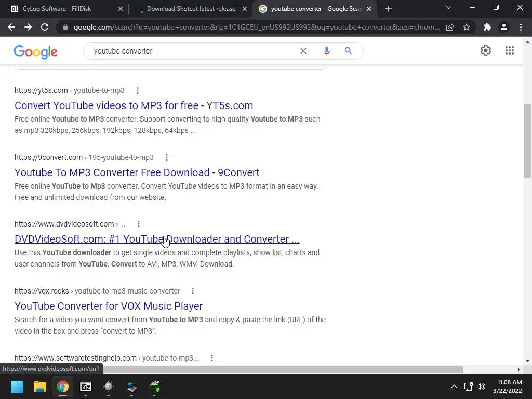Start voice search with microphone
The image size is (532, 399).
[326, 51]
